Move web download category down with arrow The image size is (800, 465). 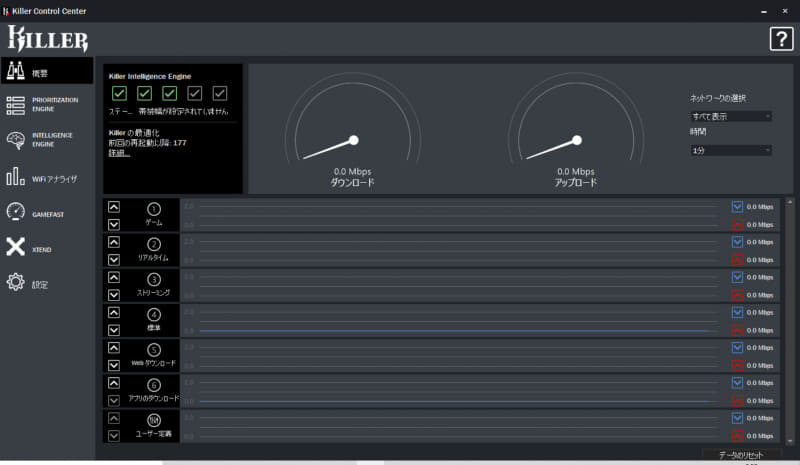[114, 365]
